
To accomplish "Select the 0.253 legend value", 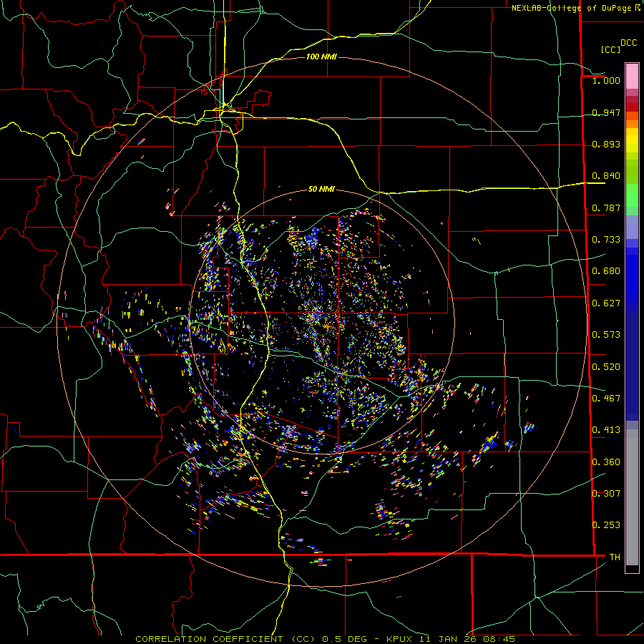I will [606, 525].
